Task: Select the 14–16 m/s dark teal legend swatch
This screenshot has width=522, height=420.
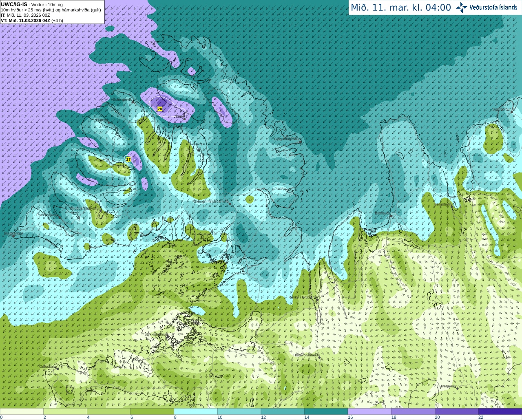Action: point(326,411)
